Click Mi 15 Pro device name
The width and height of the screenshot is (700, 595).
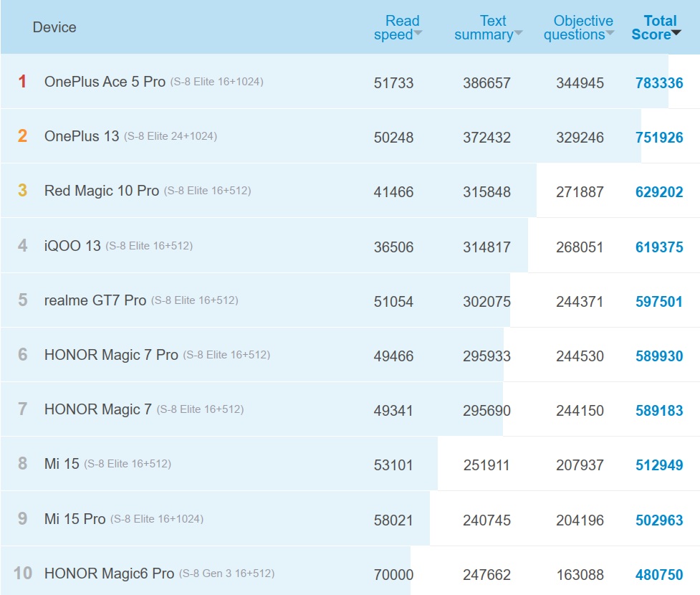tap(75, 519)
